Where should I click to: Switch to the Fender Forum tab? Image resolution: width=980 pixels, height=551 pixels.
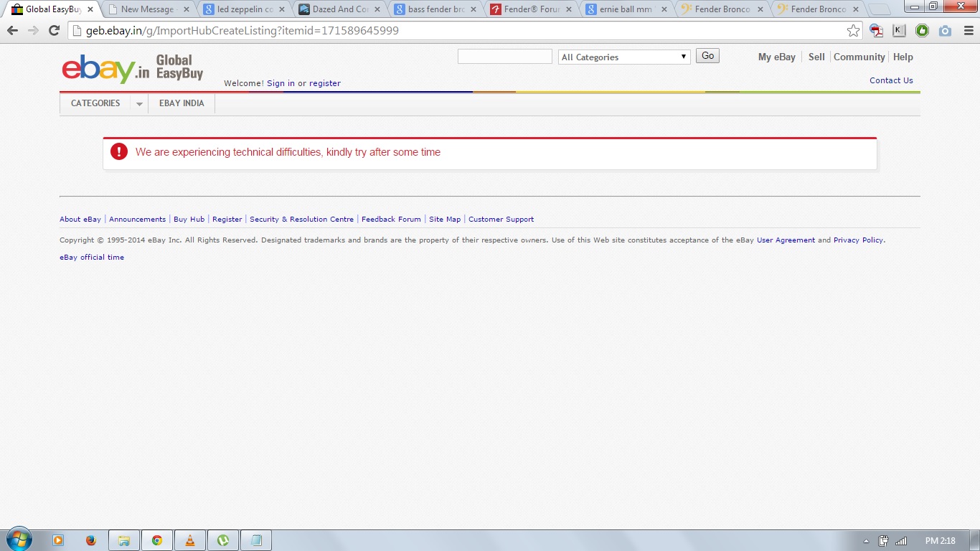tap(530, 9)
